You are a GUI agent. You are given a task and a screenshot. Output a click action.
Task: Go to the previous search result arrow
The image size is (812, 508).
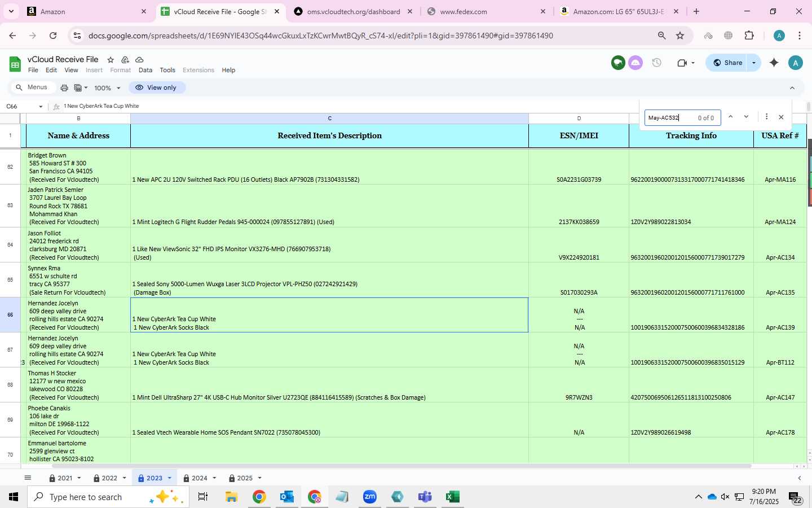tap(730, 117)
